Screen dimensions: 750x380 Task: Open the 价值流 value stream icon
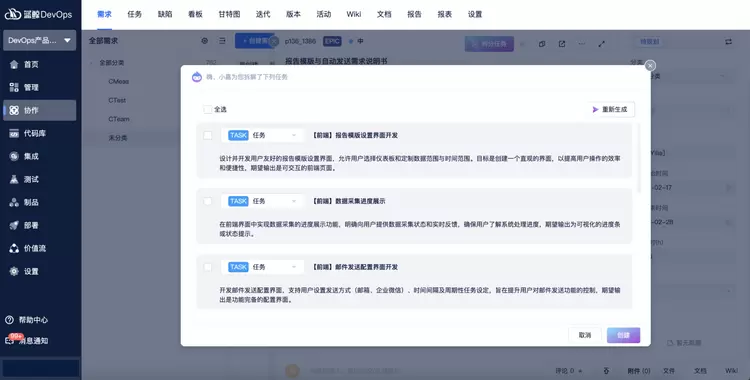point(14,248)
